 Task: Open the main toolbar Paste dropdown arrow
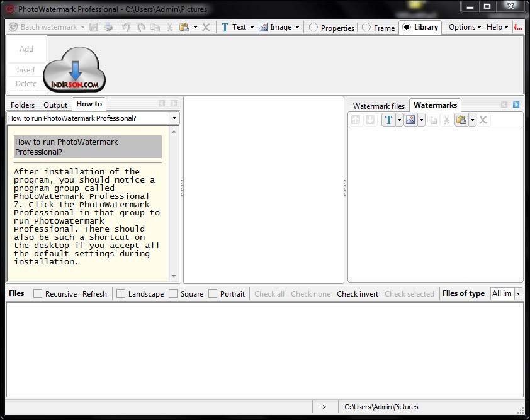(x=195, y=28)
